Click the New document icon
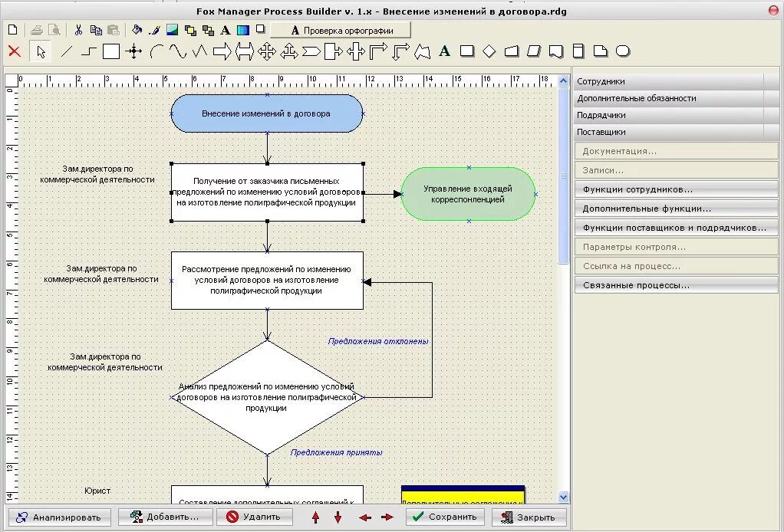The height and width of the screenshot is (532, 784). 13,30
